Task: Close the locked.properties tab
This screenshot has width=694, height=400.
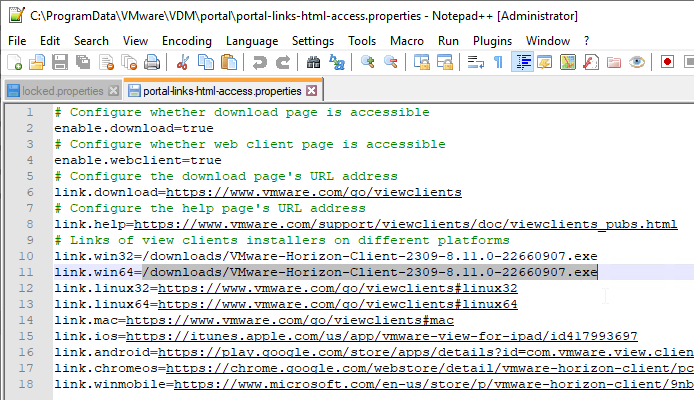Action: click(x=114, y=91)
